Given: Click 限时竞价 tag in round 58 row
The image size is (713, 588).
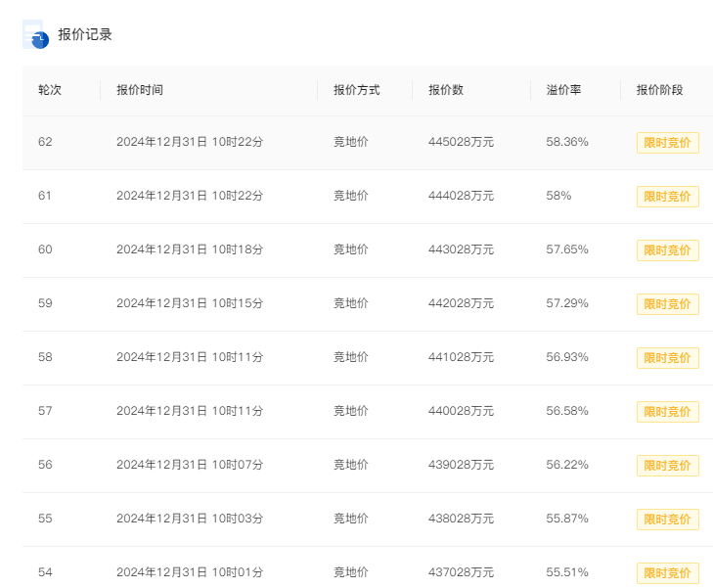Looking at the screenshot, I should [668, 358].
